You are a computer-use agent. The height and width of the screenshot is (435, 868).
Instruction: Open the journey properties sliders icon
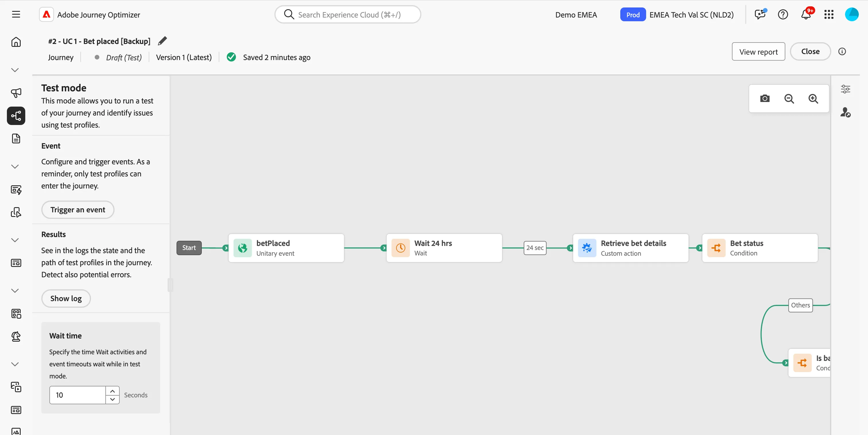[x=845, y=89]
